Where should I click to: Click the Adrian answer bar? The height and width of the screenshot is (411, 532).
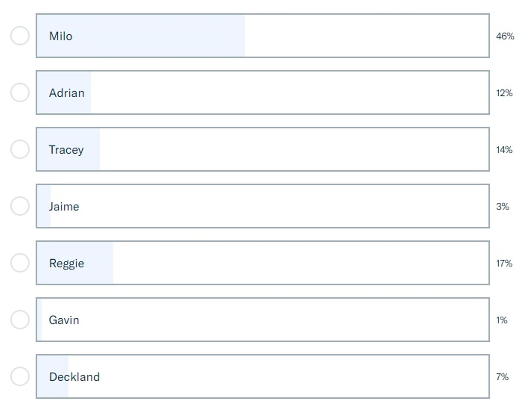pyautogui.click(x=263, y=92)
